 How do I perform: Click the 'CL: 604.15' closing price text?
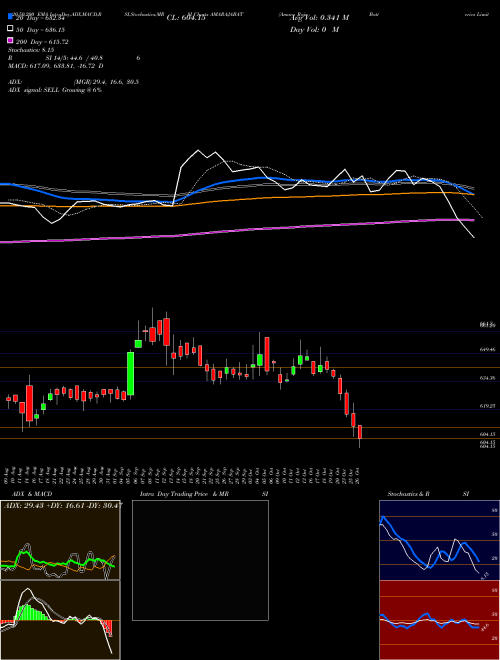(x=186, y=18)
